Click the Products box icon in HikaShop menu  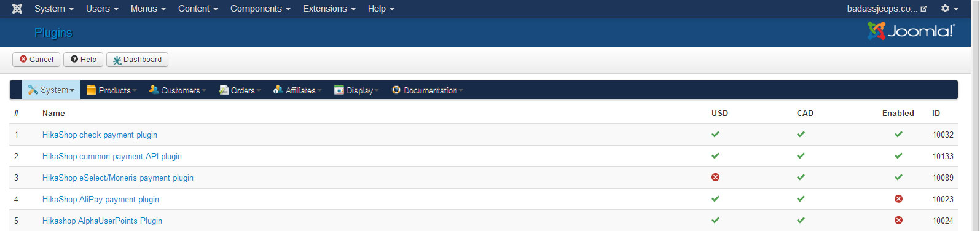91,90
